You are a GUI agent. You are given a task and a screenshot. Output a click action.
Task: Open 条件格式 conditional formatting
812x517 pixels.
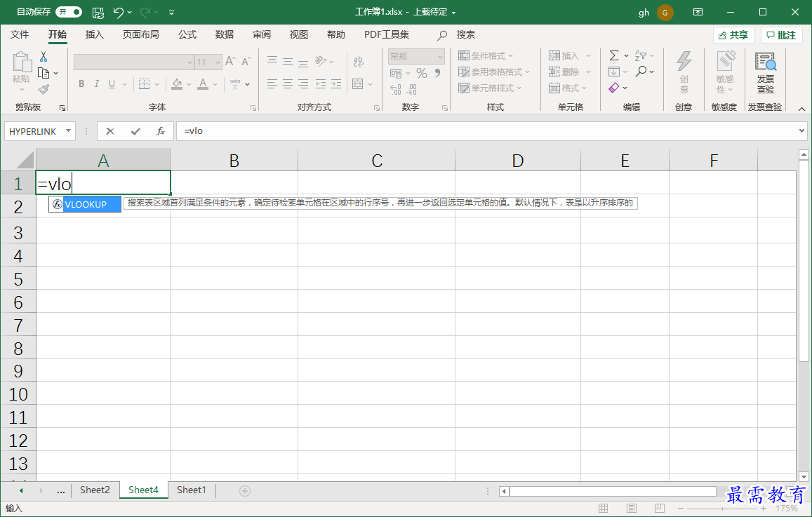tap(486, 55)
